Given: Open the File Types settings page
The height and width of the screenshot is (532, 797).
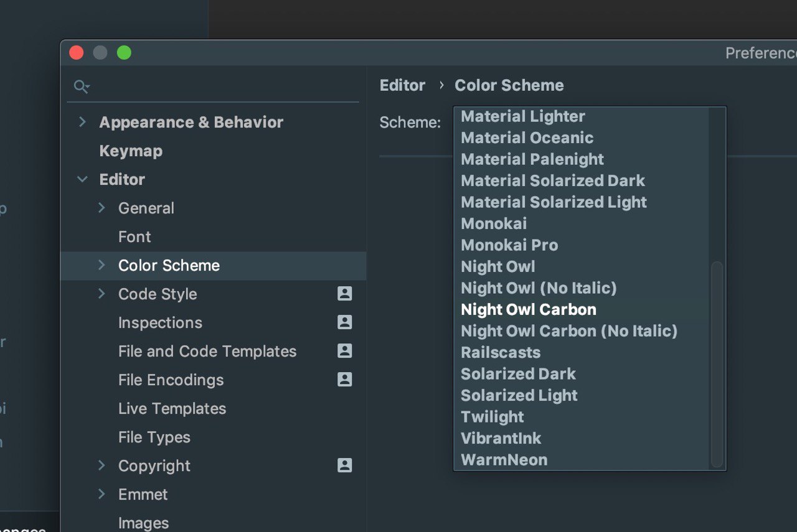Looking at the screenshot, I should pos(154,437).
